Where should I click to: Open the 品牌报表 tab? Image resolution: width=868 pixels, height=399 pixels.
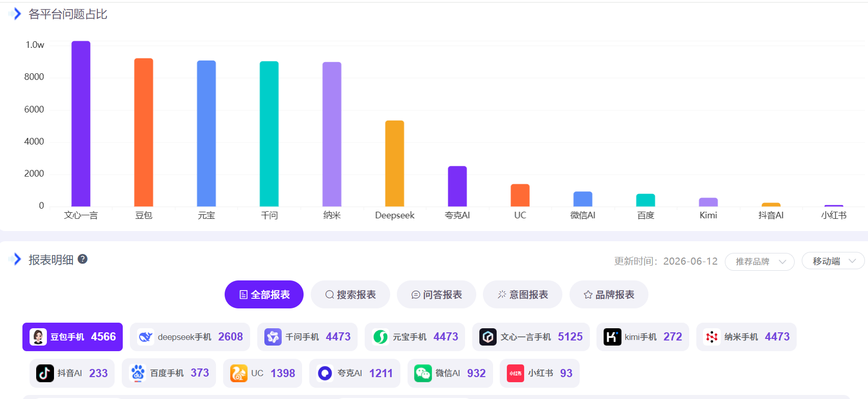click(x=609, y=295)
